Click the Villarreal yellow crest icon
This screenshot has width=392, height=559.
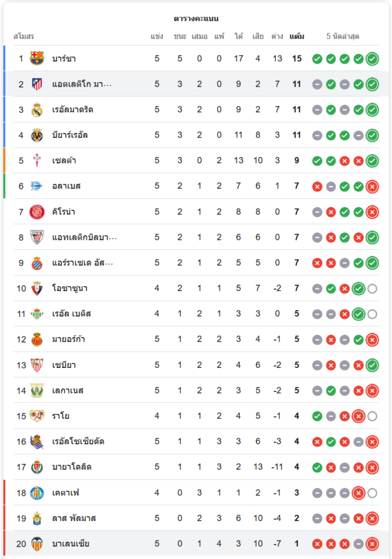pos(37,135)
